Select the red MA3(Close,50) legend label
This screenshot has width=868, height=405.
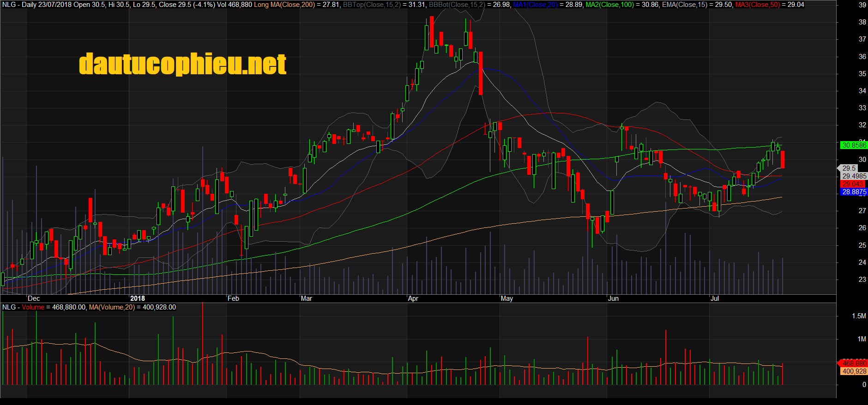coord(757,5)
